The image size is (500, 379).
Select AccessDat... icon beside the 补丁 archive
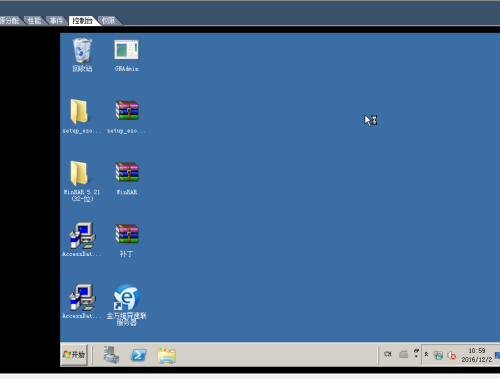82,240
